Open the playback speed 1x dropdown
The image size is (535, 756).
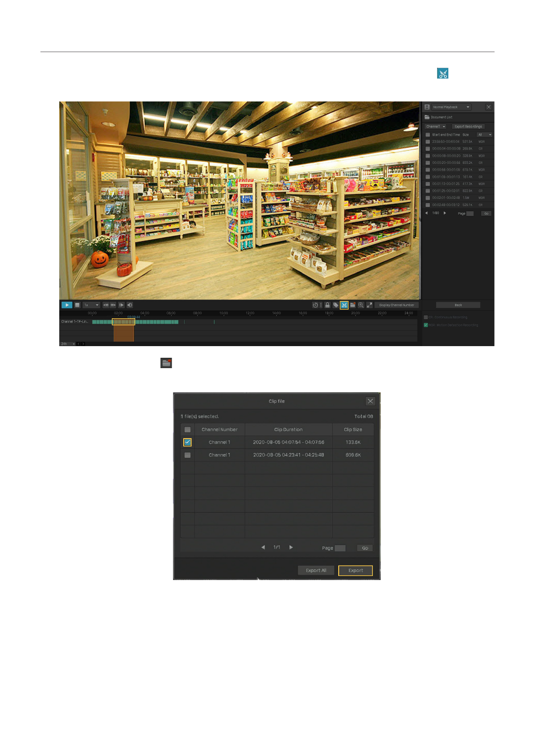pyautogui.click(x=91, y=305)
